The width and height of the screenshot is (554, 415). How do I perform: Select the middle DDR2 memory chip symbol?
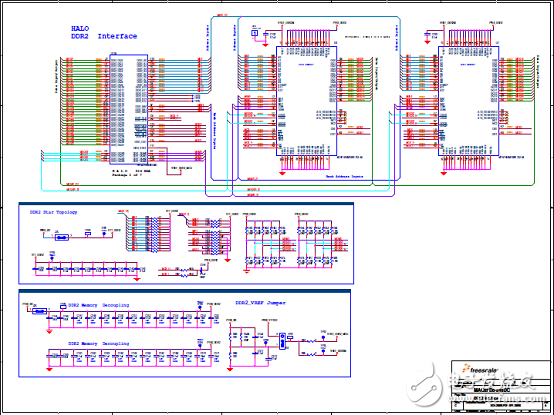pos(306,101)
